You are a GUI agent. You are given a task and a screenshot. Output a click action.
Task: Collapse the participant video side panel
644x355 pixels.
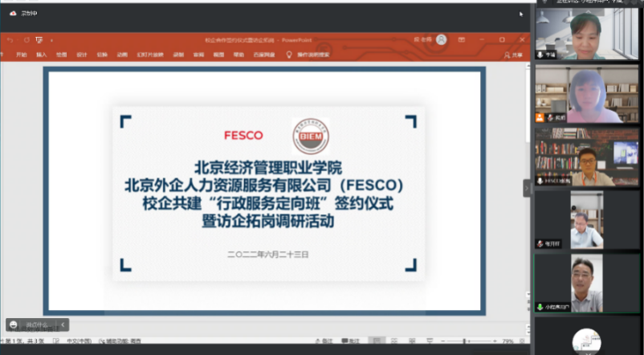[x=528, y=188]
